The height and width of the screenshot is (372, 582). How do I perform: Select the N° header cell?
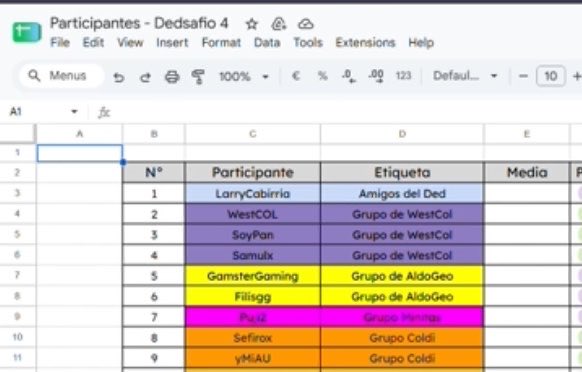tap(154, 173)
